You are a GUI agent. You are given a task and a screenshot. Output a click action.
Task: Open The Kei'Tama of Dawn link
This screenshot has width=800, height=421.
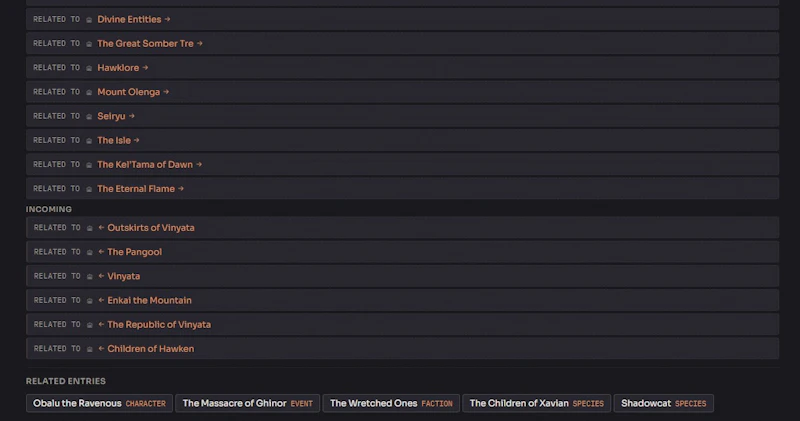[x=149, y=164]
